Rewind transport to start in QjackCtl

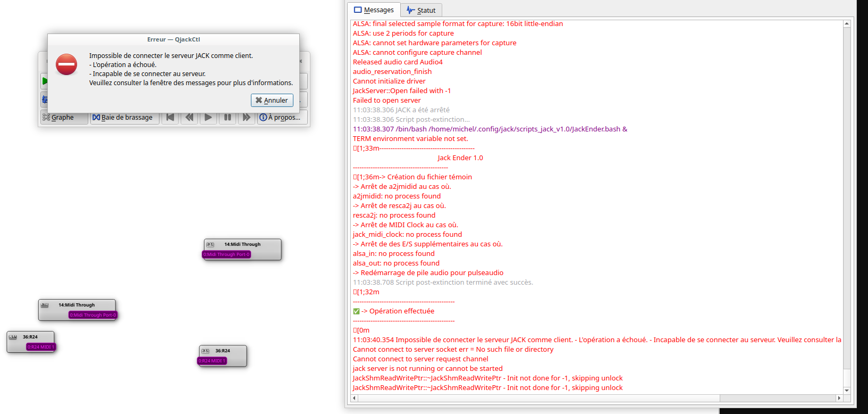pyautogui.click(x=170, y=117)
